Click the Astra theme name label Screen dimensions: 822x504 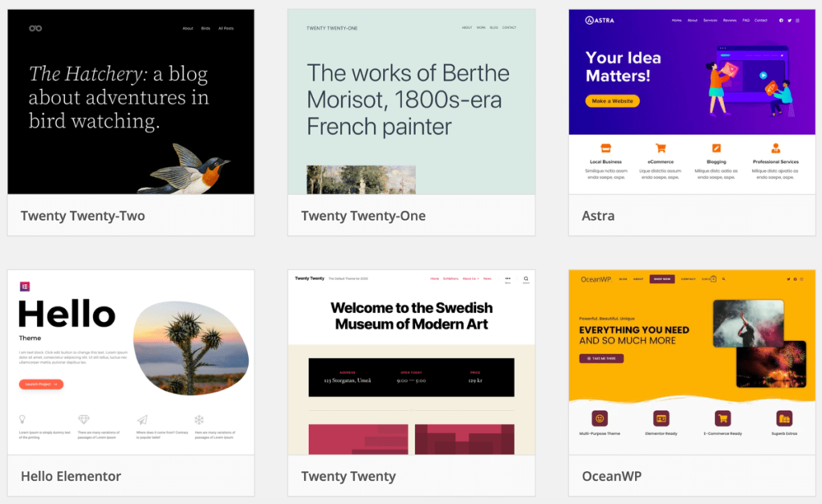598,216
